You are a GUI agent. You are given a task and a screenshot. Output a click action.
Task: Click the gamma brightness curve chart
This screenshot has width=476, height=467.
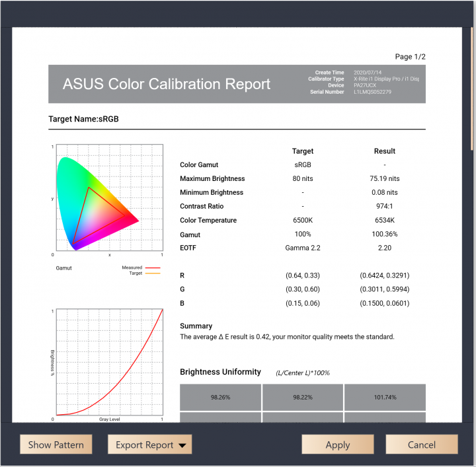(x=110, y=362)
